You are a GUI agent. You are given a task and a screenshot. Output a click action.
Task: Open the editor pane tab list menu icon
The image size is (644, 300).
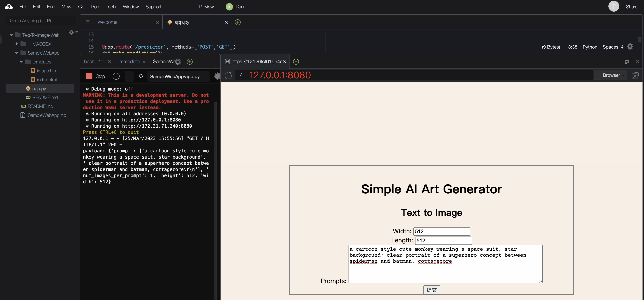(x=88, y=22)
